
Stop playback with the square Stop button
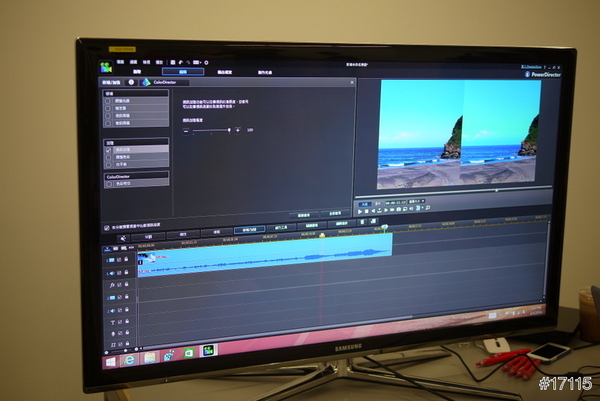pos(367,211)
